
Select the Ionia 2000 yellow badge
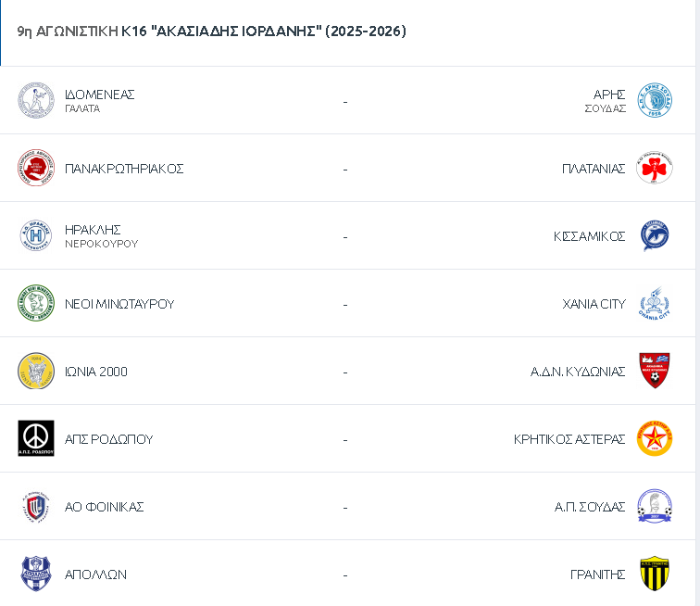tap(36, 372)
